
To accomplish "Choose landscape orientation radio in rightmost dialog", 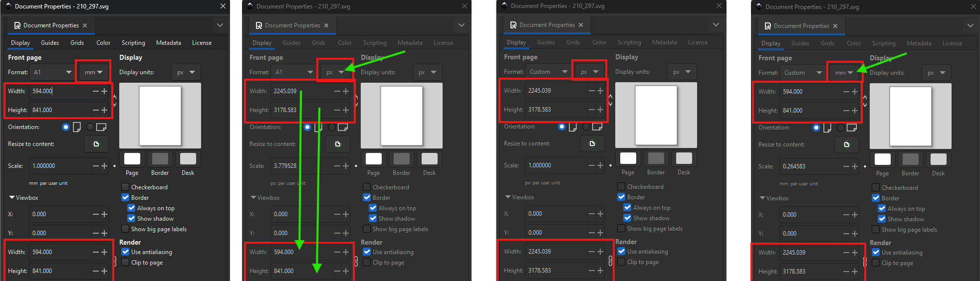I will [x=841, y=128].
